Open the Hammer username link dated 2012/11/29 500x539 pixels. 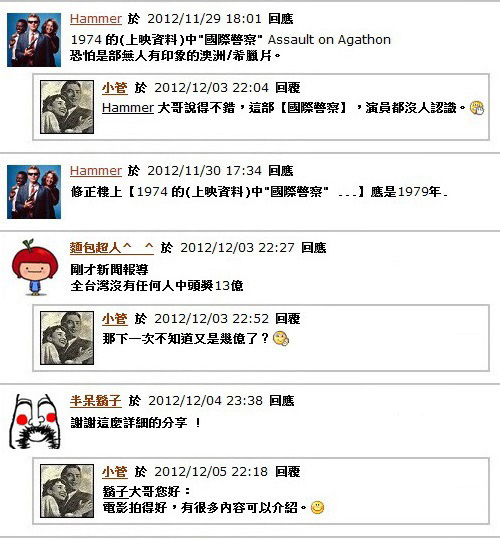click(96, 19)
